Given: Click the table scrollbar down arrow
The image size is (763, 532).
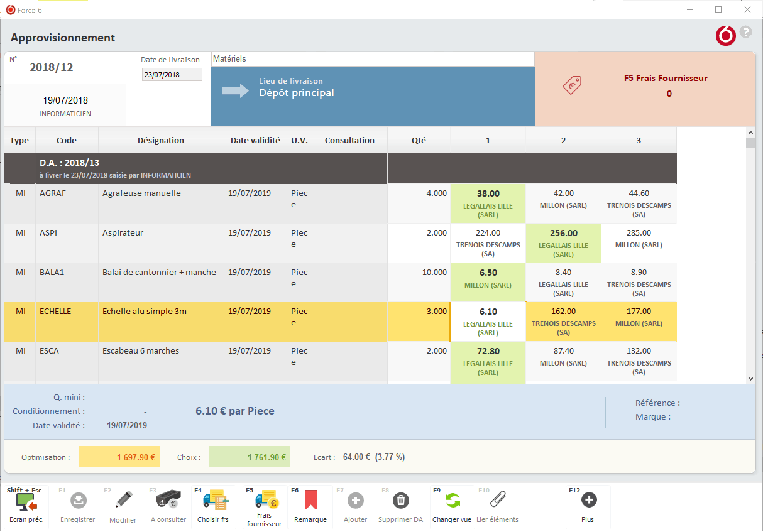Looking at the screenshot, I should point(751,378).
